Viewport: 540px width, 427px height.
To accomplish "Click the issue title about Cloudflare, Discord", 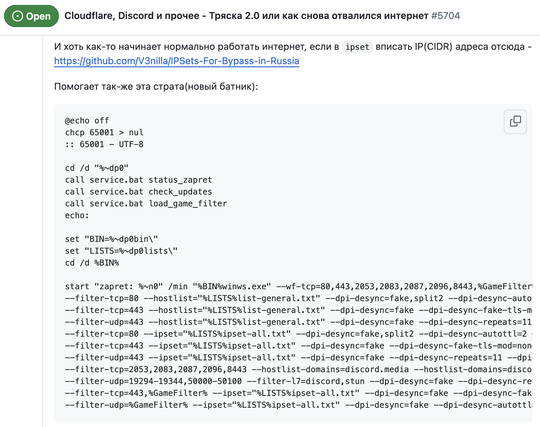I will [246, 16].
